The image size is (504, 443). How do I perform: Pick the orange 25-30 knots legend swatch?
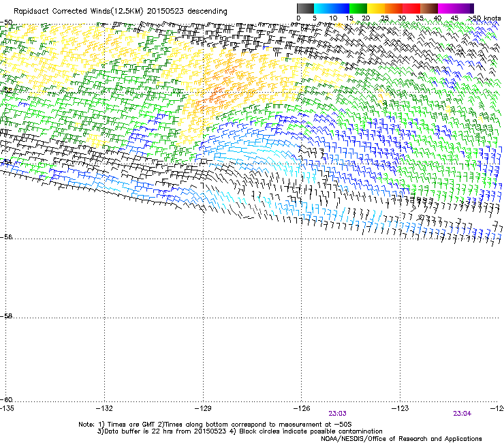point(394,8)
